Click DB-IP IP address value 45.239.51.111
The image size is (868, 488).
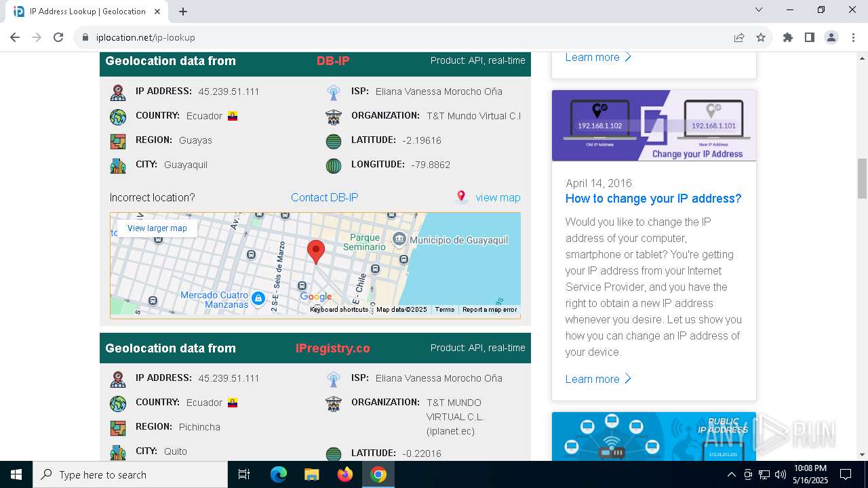pos(229,91)
